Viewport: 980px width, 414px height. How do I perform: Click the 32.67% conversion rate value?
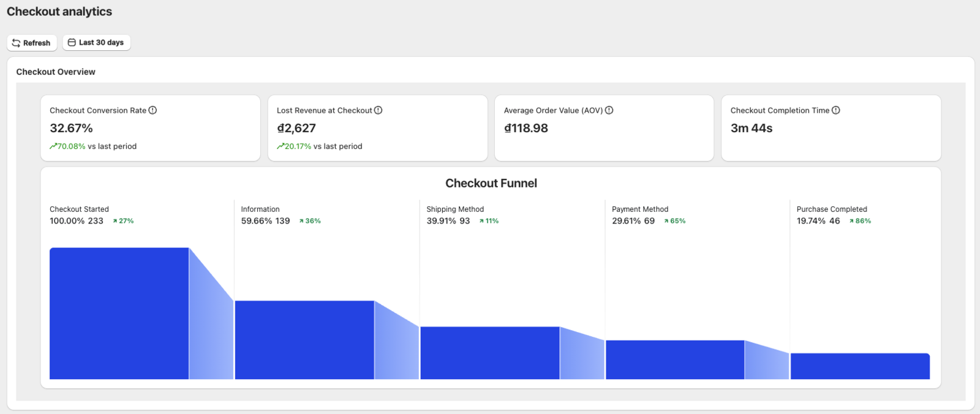click(x=71, y=128)
